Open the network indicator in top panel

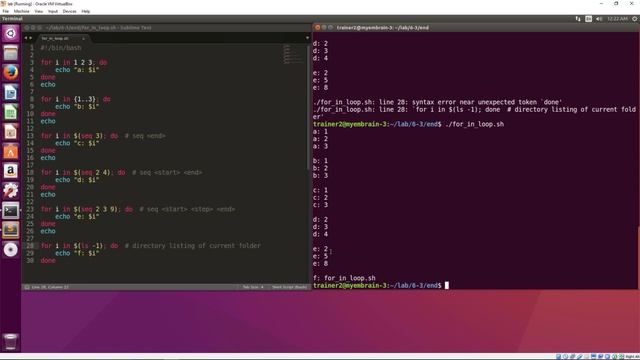tap(578, 19)
